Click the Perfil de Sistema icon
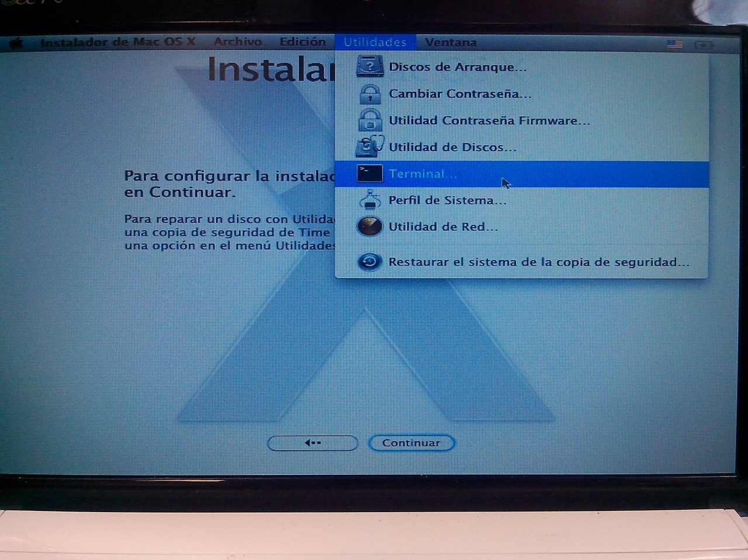 pyautogui.click(x=369, y=200)
